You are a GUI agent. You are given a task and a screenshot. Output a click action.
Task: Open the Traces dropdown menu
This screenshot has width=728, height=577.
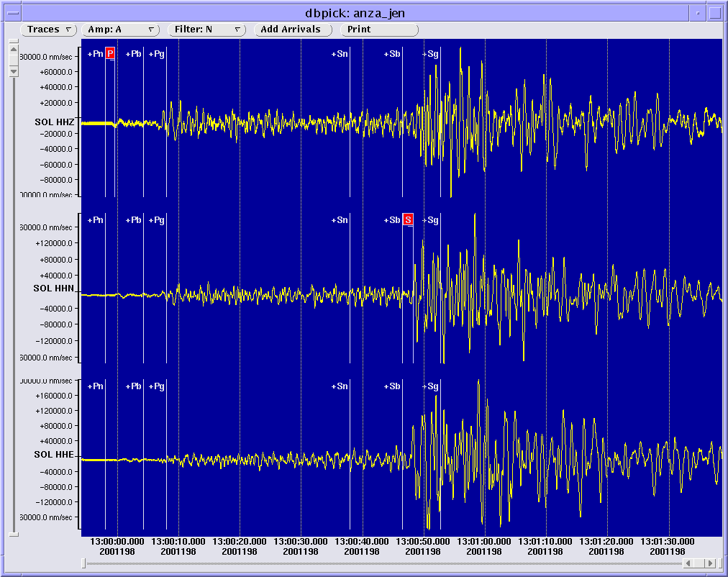point(48,29)
